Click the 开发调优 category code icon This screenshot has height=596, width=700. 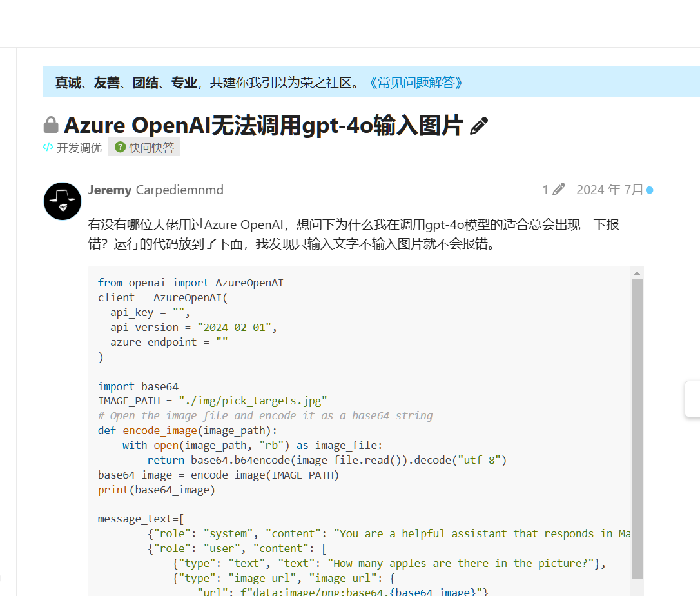click(48, 147)
